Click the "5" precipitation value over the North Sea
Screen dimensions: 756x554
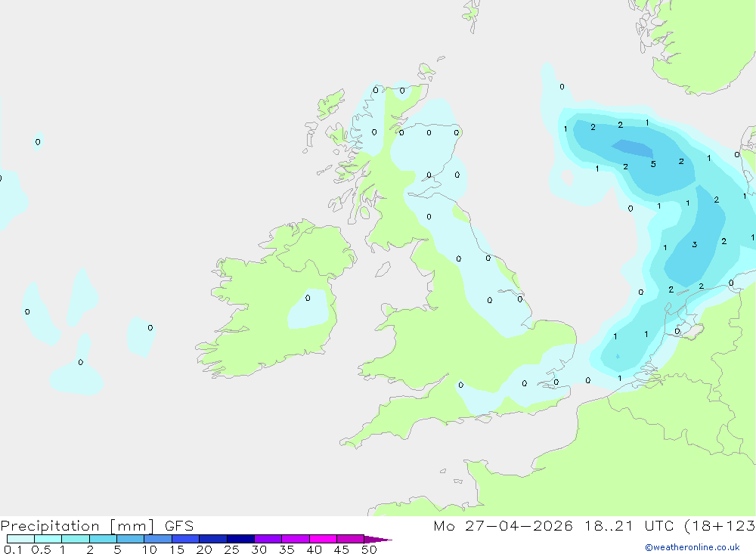653,165
